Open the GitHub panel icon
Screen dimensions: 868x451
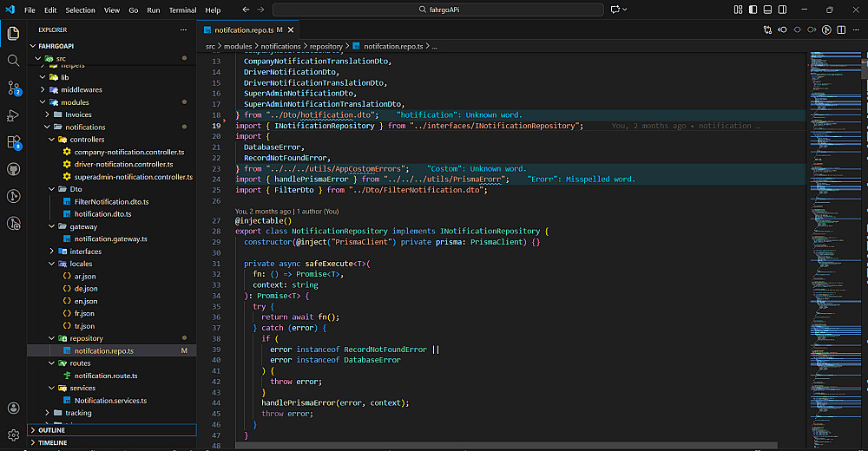click(x=13, y=169)
